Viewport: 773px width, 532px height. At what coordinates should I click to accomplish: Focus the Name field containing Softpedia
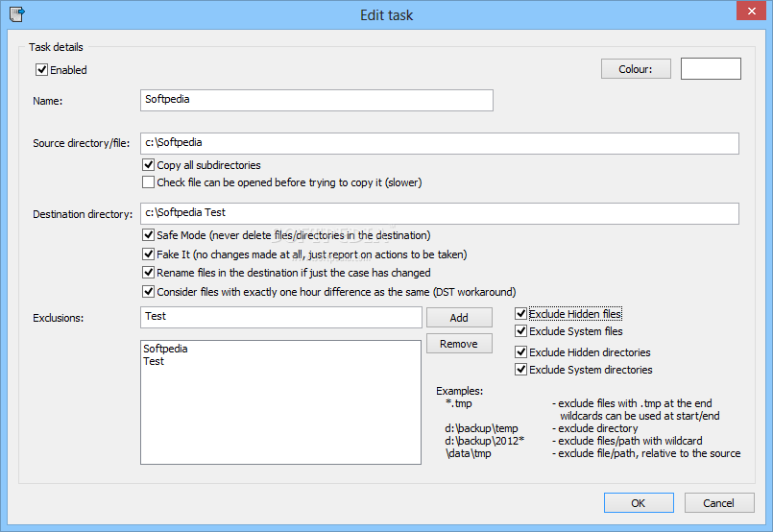click(317, 100)
